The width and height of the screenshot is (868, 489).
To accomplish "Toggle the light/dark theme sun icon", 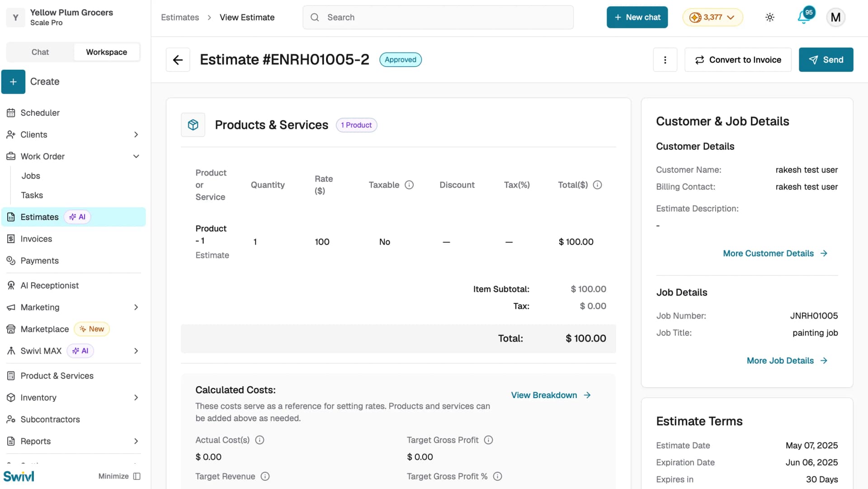I will click(770, 17).
